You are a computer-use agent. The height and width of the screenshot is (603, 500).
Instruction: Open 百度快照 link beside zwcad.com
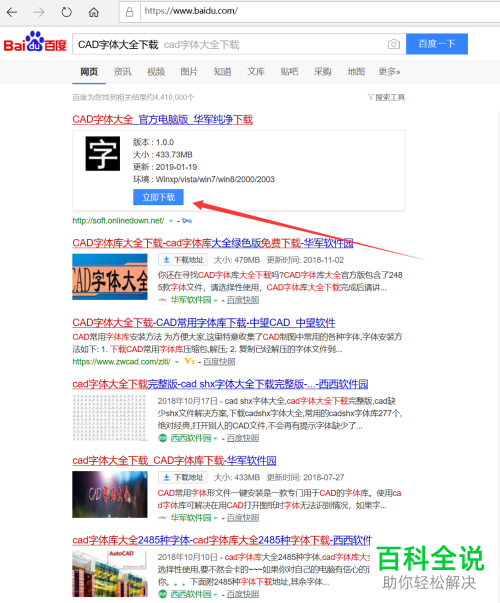click(x=219, y=361)
